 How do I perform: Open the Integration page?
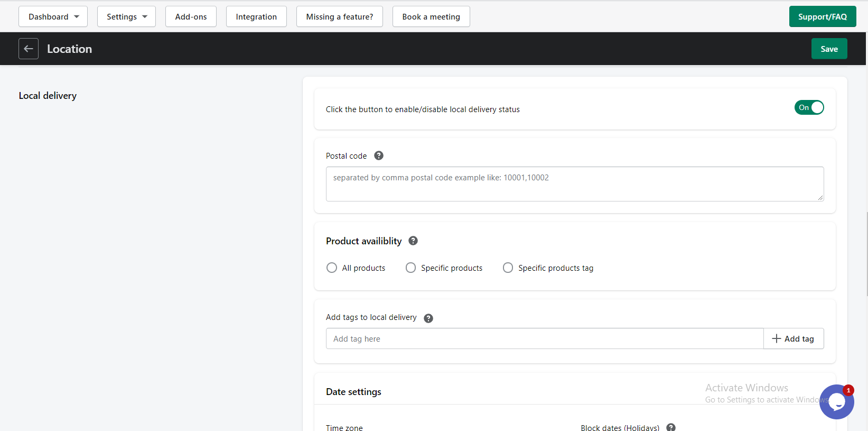pyautogui.click(x=256, y=16)
